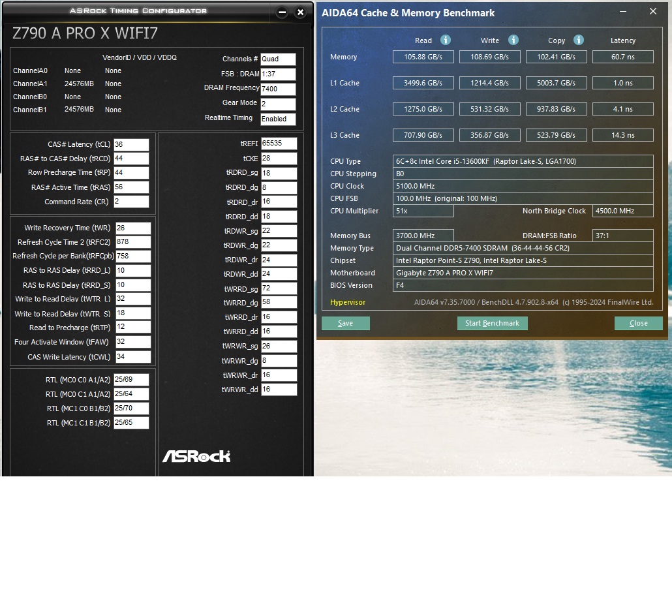Click the RTL MC1 C0 B1/B2 field

point(131,408)
